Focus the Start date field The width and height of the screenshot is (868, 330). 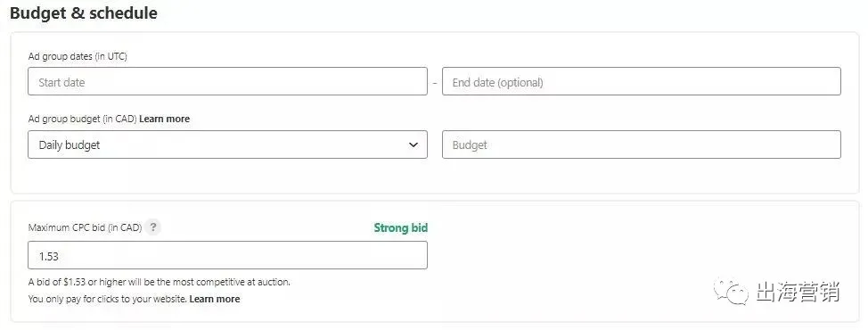point(227,81)
